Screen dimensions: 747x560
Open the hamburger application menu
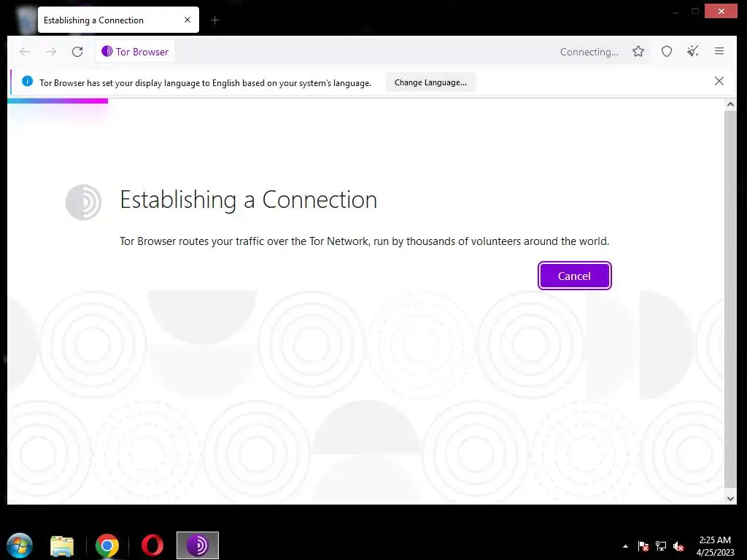pos(719,51)
